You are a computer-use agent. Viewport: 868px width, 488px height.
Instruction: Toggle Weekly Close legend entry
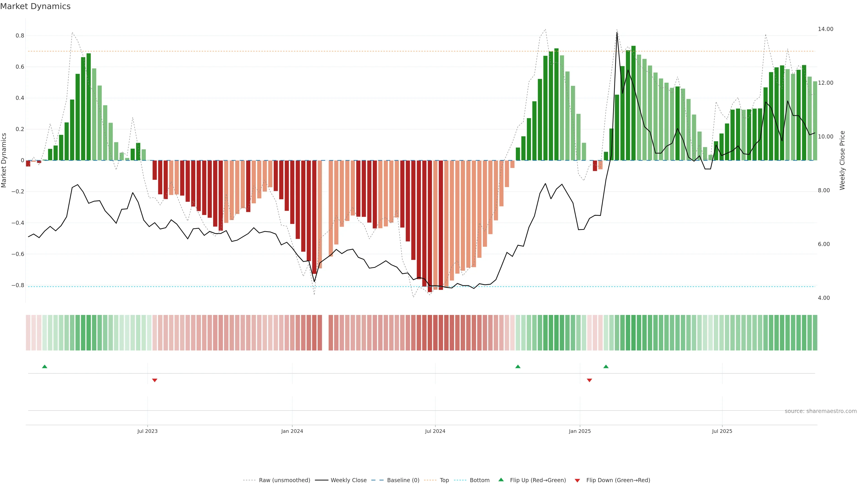[348, 480]
